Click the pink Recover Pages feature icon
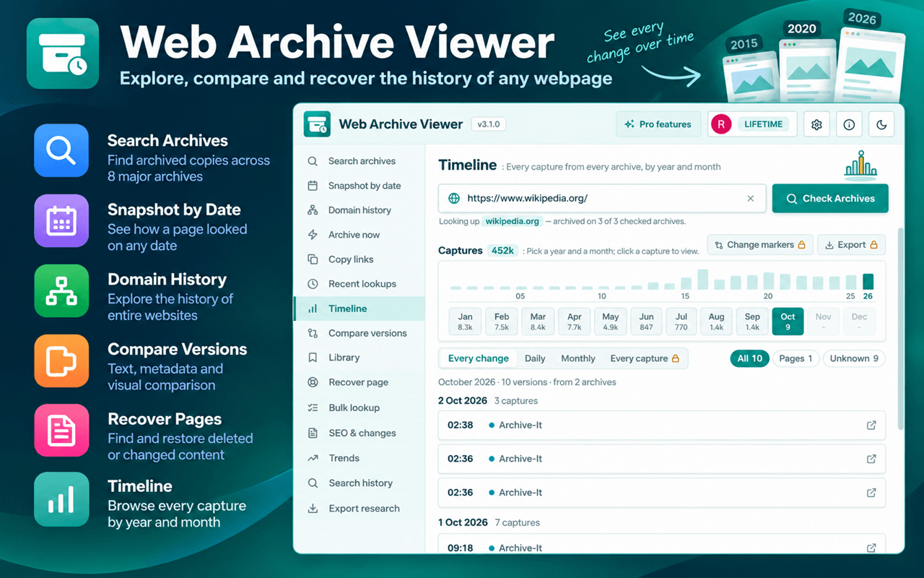 (61, 431)
